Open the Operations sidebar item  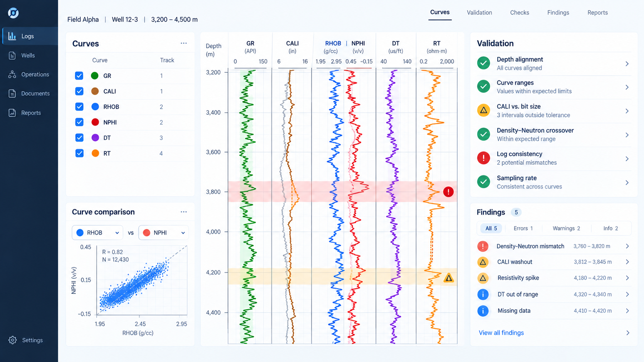pos(29,75)
